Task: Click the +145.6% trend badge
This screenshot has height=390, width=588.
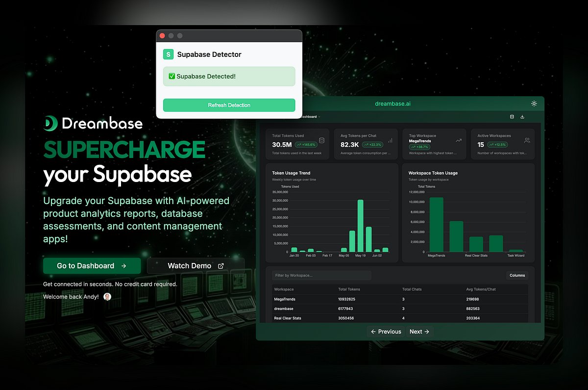Action: [x=306, y=145]
